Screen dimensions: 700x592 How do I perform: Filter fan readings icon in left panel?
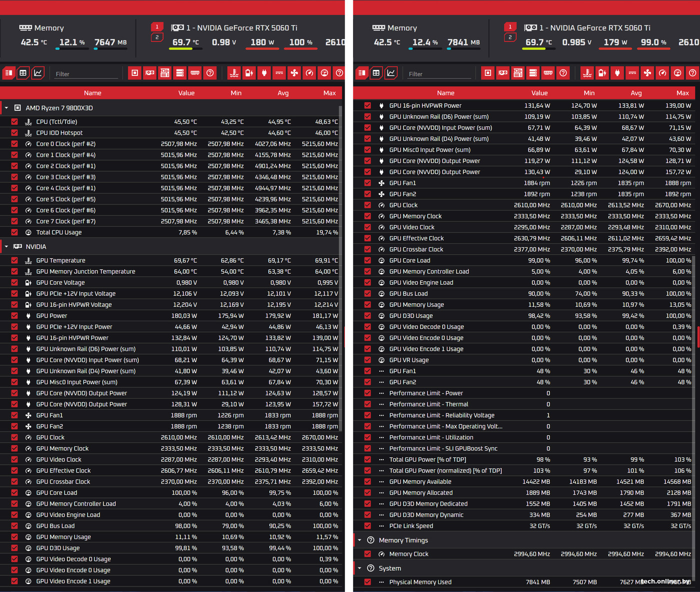click(x=294, y=73)
